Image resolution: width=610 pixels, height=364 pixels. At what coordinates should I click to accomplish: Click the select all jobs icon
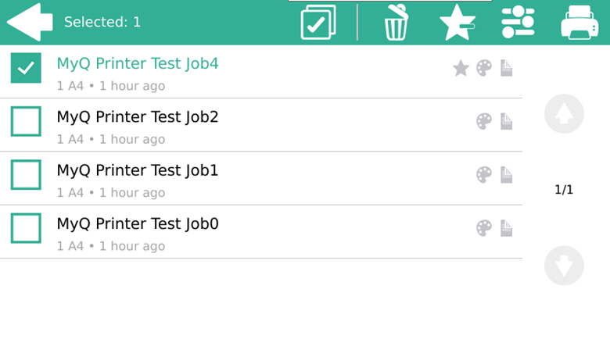pyautogui.click(x=318, y=22)
